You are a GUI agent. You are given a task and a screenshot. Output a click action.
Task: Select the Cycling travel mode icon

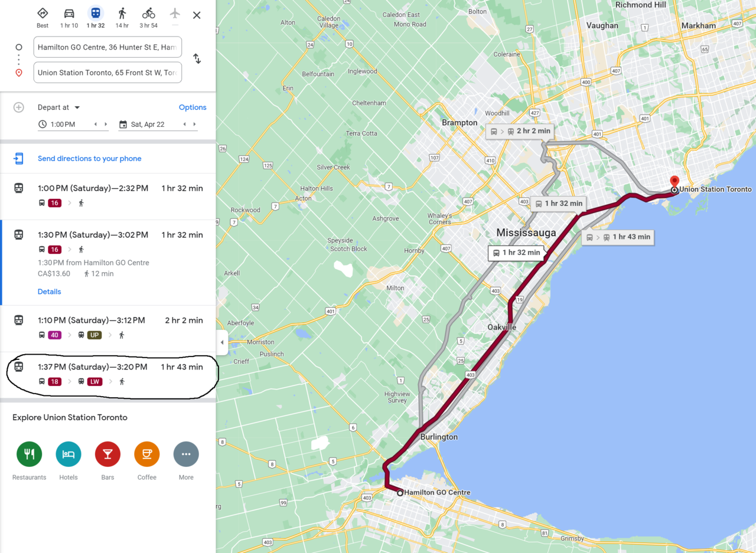click(148, 14)
